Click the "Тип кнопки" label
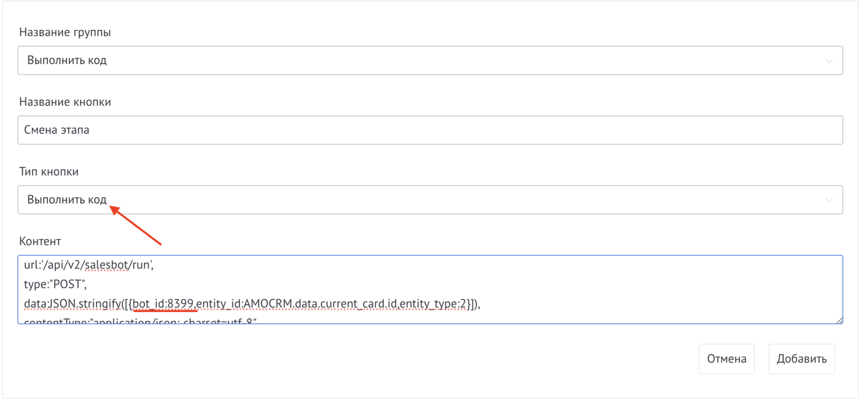 (49, 172)
